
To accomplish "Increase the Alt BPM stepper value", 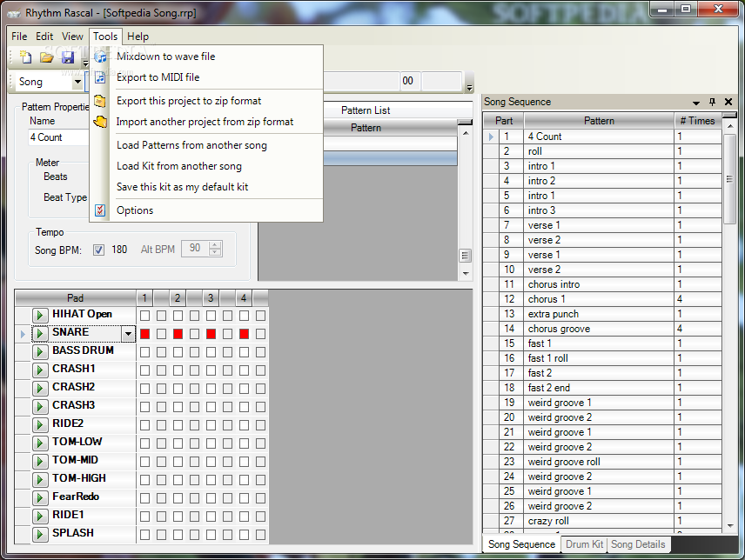I will [215, 245].
